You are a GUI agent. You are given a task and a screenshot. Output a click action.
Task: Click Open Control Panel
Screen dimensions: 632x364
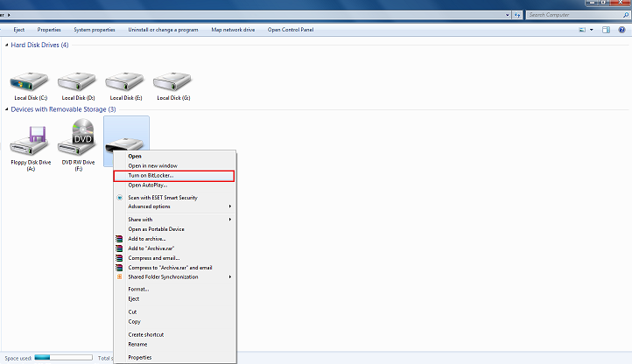point(291,30)
